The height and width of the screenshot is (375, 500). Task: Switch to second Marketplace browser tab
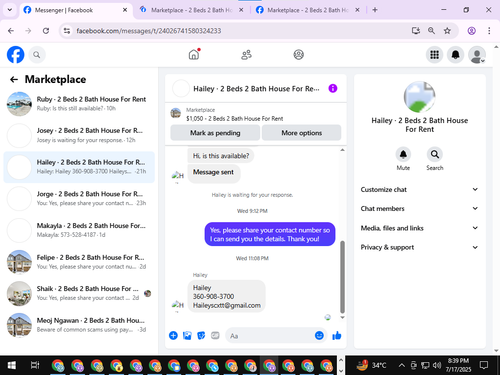[191, 10]
